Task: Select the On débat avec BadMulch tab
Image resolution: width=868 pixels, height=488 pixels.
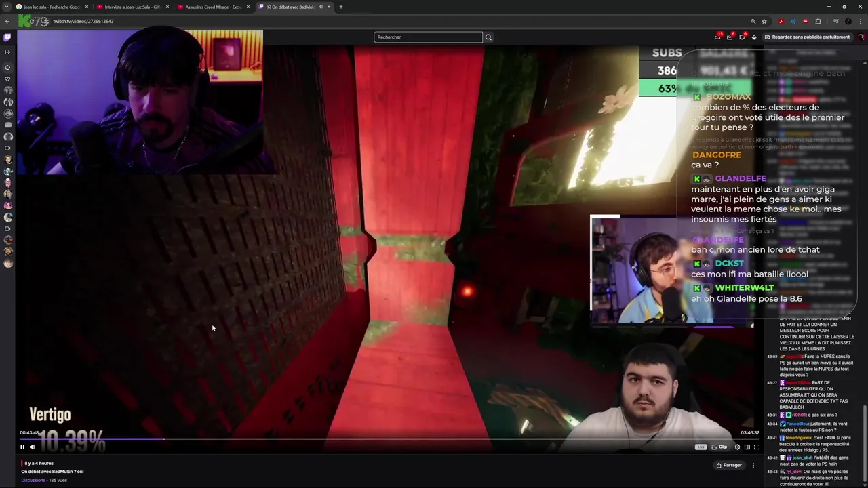Action: [x=294, y=7]
